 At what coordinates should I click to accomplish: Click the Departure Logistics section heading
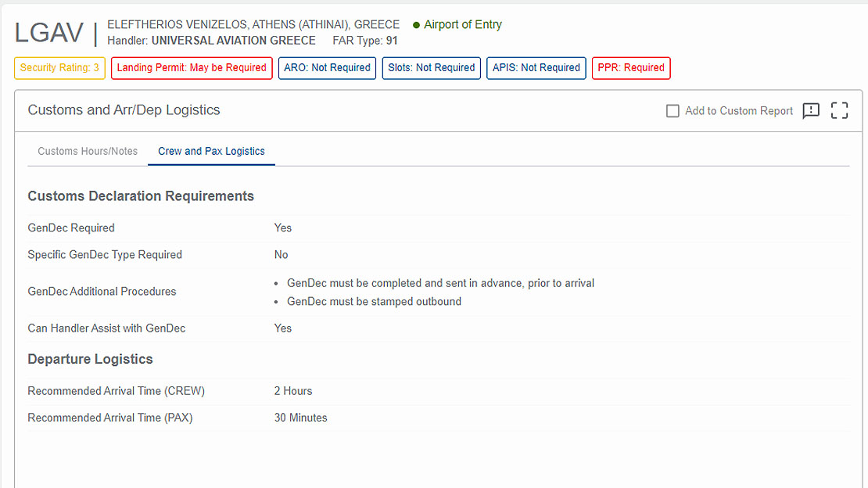(90, 360)
